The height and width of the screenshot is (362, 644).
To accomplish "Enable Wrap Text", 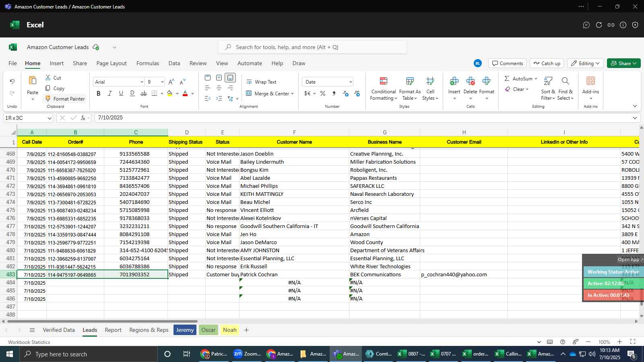I will [261, 82].
